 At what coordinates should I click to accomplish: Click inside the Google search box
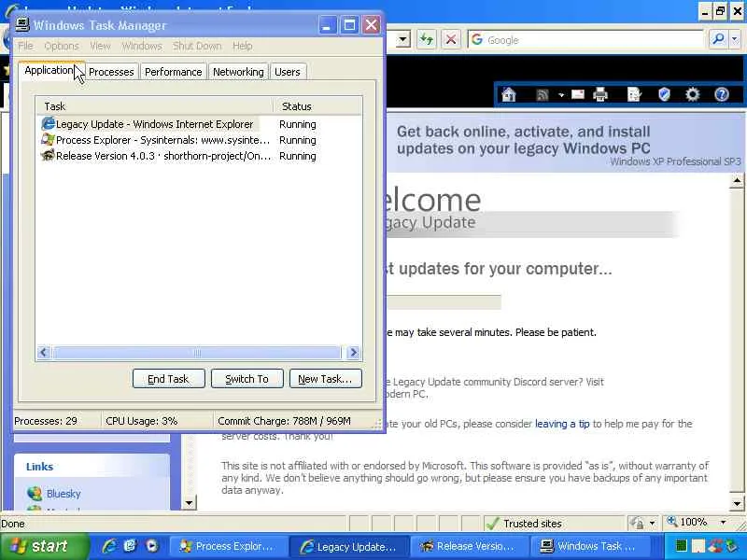click(x=586, y=40)
